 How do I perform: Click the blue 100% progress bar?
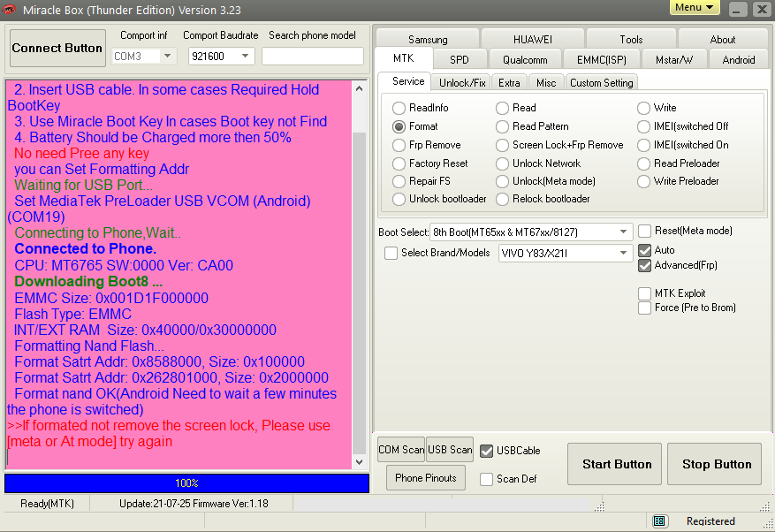[186, 483]
